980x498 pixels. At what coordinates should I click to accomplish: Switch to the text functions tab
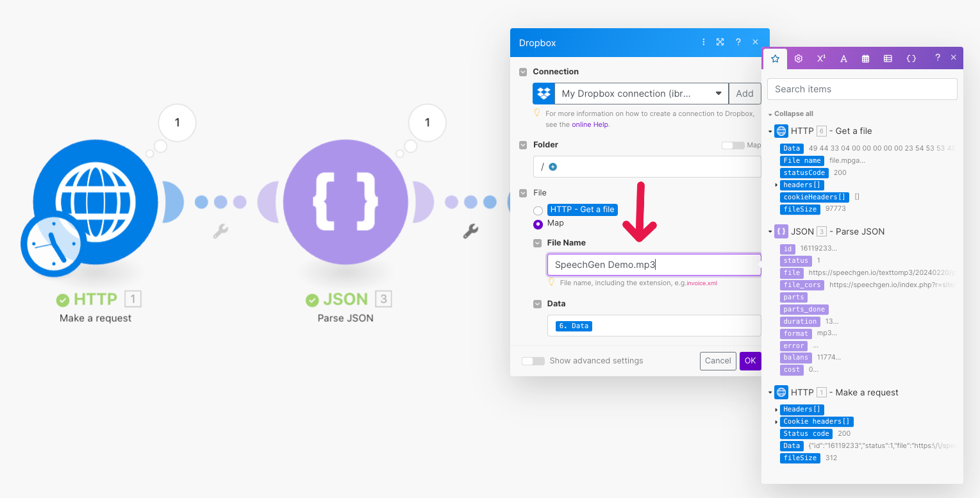click(843, 58)
